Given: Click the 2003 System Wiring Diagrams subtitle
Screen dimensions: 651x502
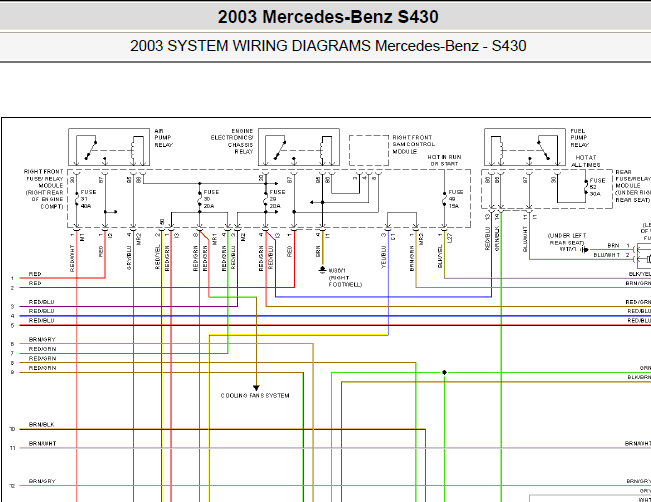Looking at the screenshot, I should 328,46.
